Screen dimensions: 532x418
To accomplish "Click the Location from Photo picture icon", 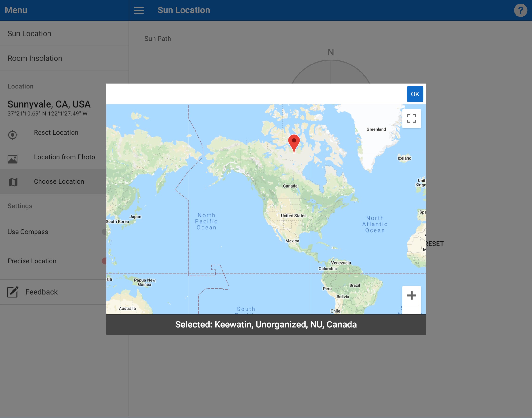I will tap(12, 159).
